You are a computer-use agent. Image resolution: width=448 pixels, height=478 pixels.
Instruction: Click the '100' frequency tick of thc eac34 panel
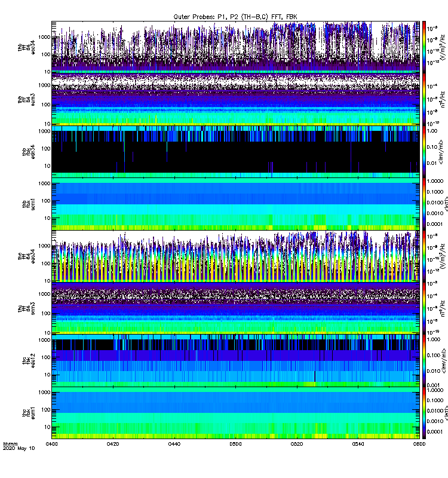point(46,263)
